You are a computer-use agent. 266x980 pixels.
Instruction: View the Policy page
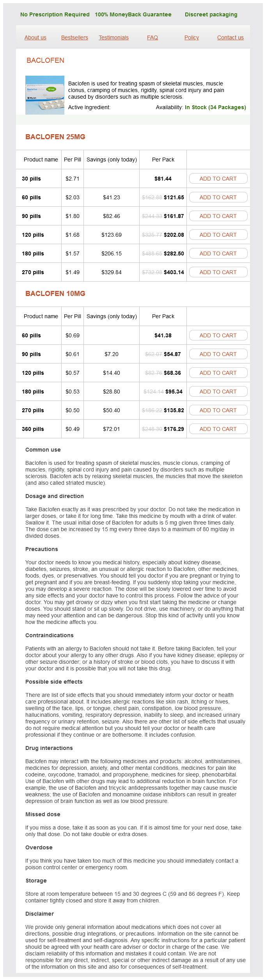[x=192, y=37]
